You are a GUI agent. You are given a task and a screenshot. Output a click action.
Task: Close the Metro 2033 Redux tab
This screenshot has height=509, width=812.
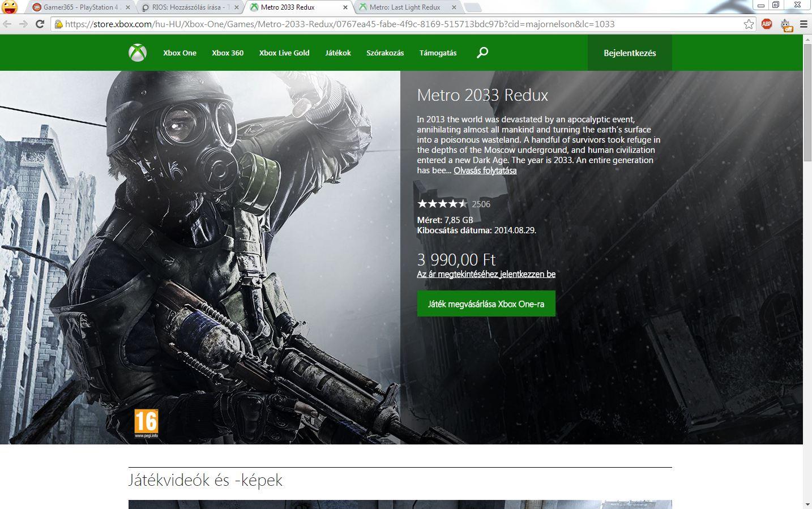pyautogui.click(x=344, y=7)
